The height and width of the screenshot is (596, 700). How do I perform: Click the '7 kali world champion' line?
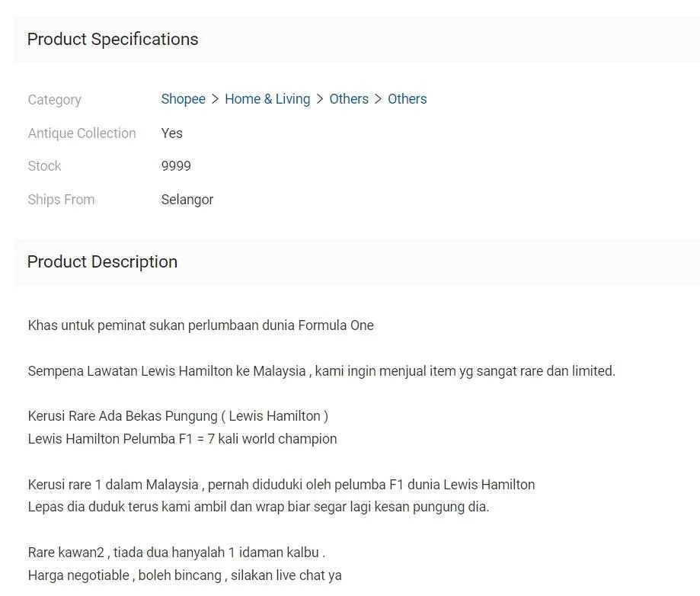(182, 439)
